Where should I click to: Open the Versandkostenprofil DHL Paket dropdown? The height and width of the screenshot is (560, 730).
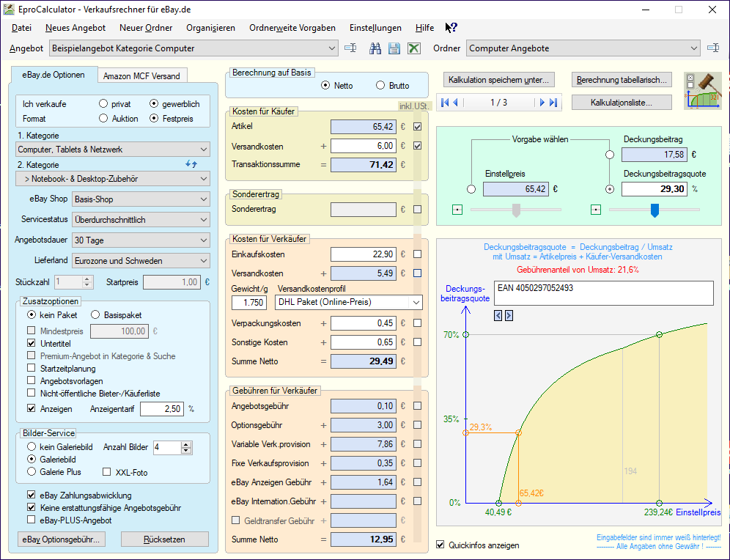click(416, 302)
